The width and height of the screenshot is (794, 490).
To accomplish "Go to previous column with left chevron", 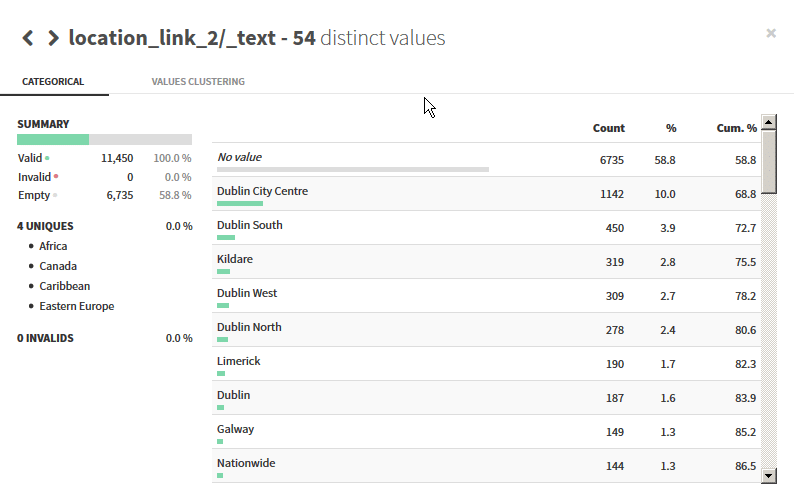I will pos(28,38).
